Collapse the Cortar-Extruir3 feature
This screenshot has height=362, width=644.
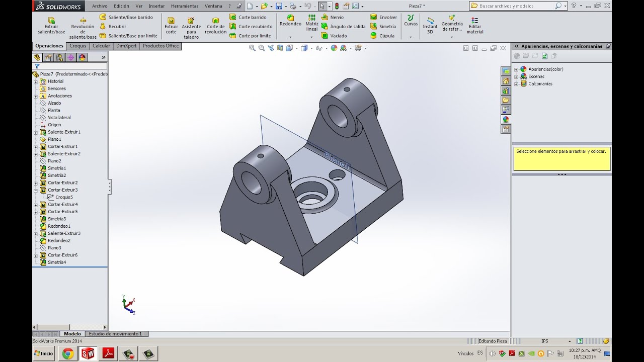coord(36,190)
